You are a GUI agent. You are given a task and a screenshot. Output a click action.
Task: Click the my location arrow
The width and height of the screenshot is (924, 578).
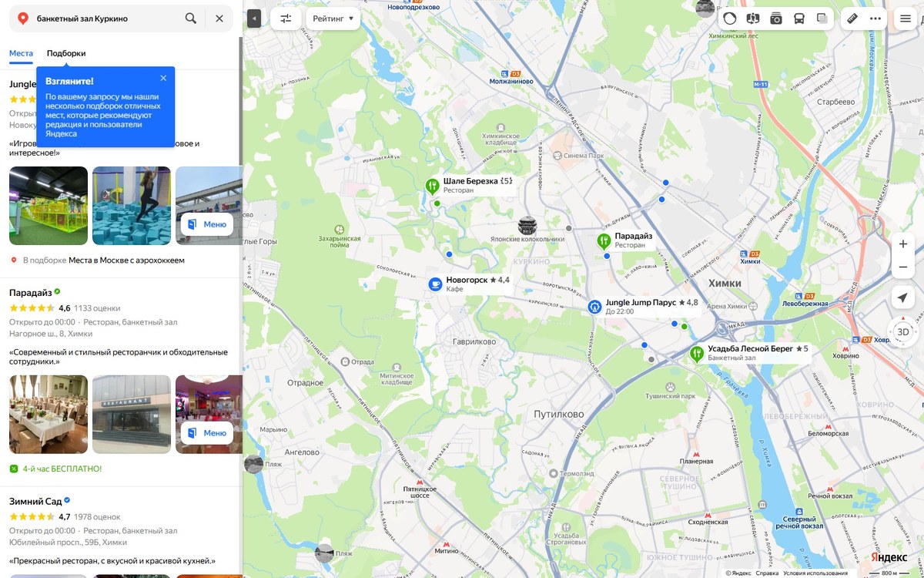pos(903,298)
